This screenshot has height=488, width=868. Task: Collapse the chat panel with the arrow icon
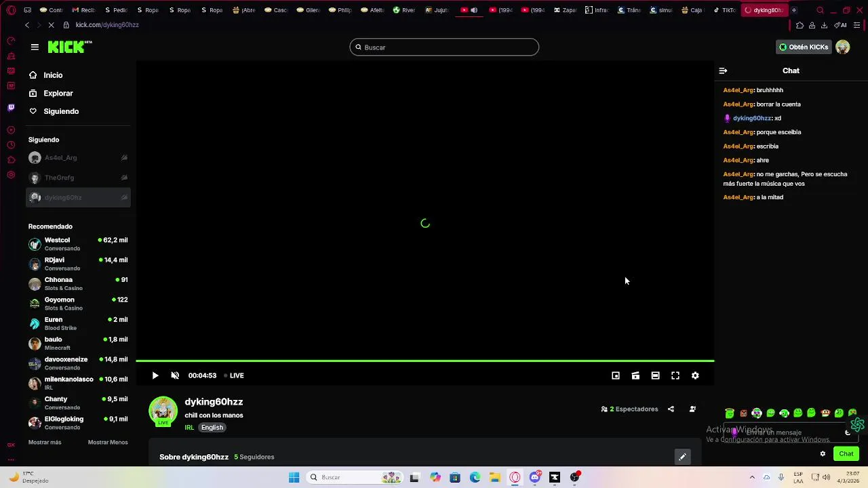(x=723, y=70)
